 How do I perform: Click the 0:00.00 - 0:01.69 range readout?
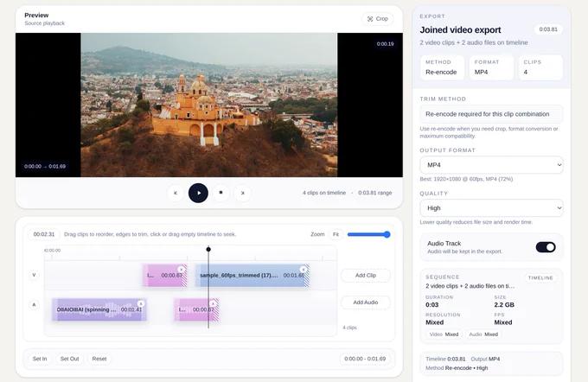click(365, 359)
